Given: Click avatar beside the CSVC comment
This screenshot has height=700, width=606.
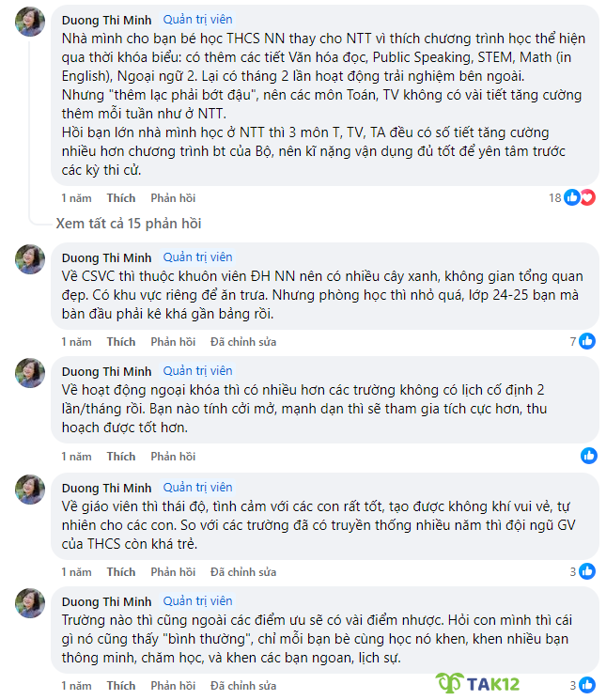Looking at the screenshot, I should coord(31,259).
